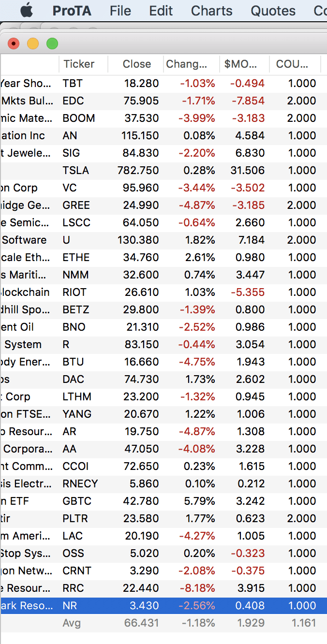The height and width of the screenshot is (644, 327).
Task: Sort by the Change column header
Action: coord(186,64)
